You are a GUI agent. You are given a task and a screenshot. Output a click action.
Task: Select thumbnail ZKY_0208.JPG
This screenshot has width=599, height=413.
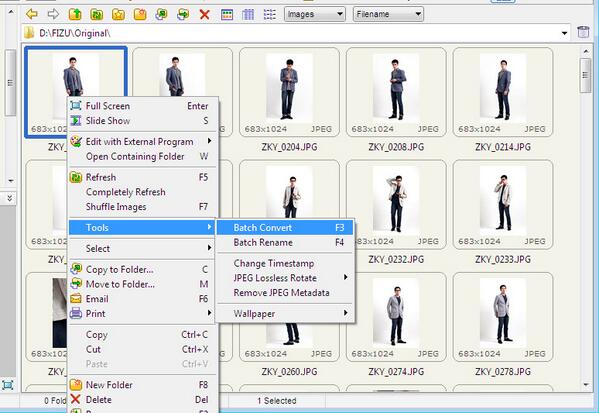[396, 92]
